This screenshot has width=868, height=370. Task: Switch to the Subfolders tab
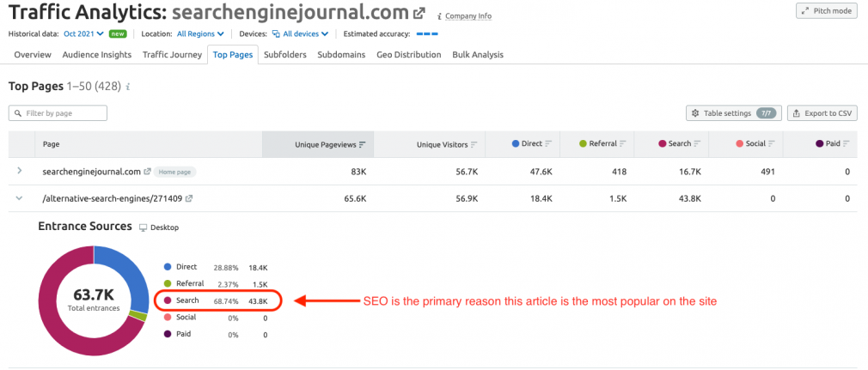(285, 55)
